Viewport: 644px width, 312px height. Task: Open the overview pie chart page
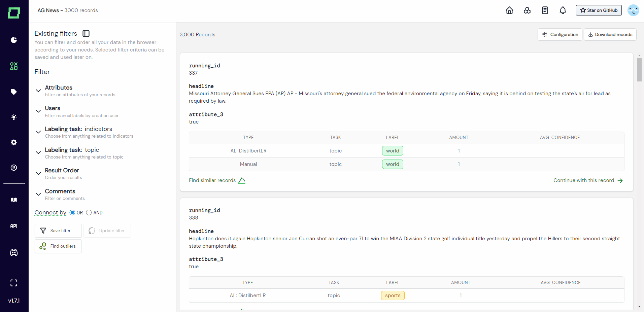click(14, 40)
